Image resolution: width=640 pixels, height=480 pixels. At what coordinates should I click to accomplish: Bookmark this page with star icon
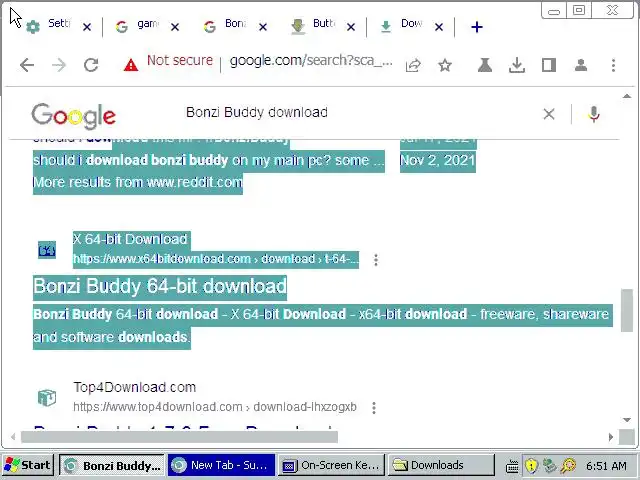[445, 65]
